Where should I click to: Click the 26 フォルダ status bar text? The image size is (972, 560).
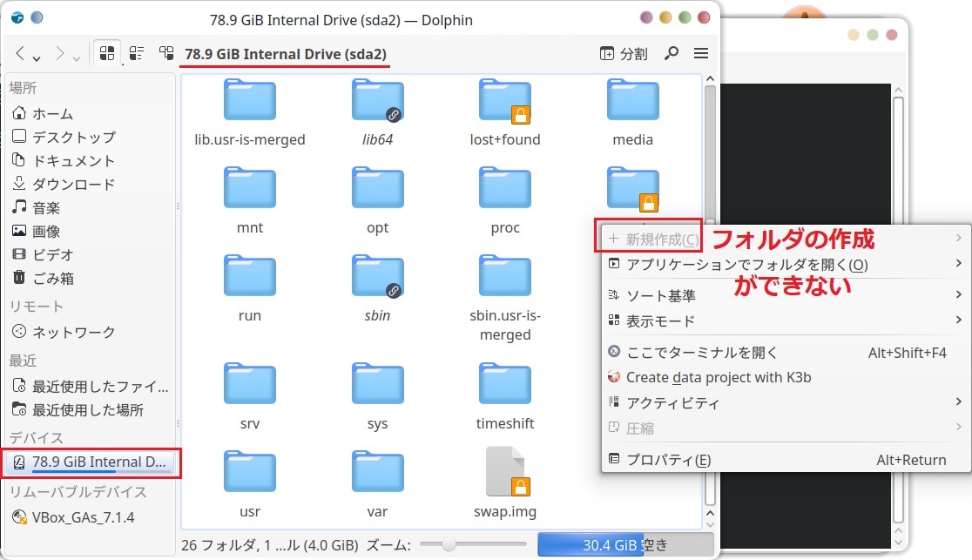tap(270, 545)
